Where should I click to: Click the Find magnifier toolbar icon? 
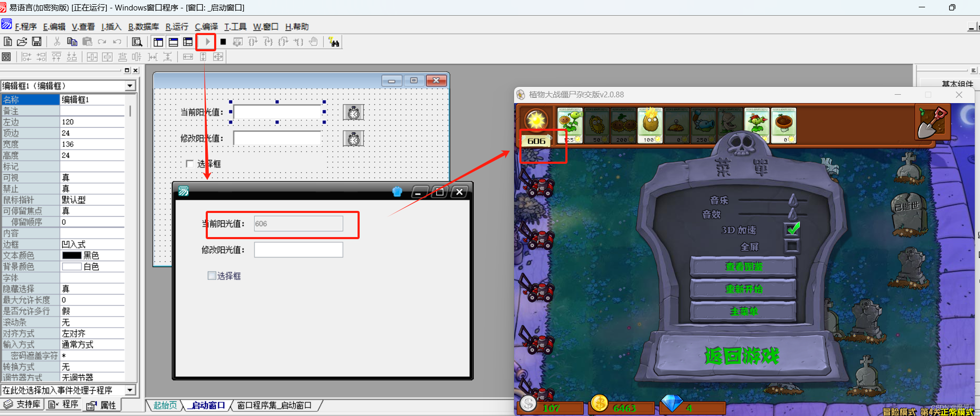click(x=137, y=42)
